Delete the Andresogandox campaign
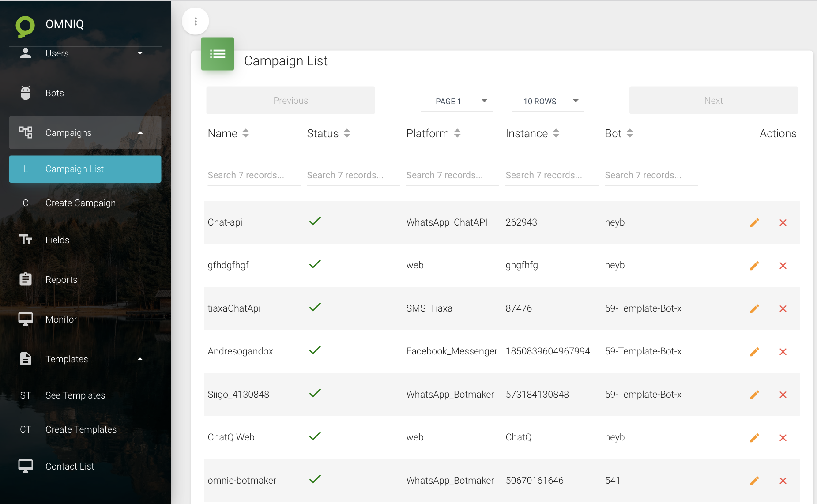817x504 pixels. click(783, 352)
